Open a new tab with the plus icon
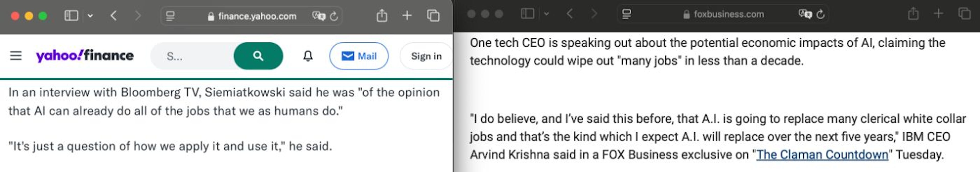 [407, 16]
